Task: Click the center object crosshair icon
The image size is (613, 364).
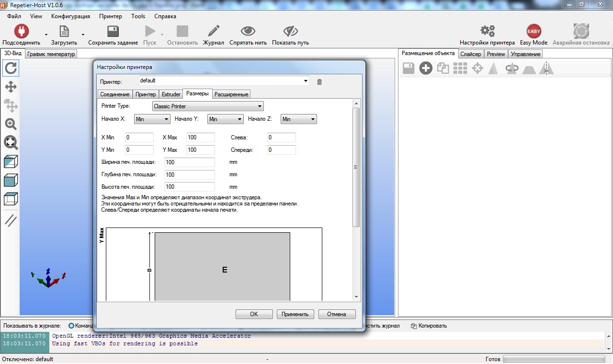Action: [477, 68]
